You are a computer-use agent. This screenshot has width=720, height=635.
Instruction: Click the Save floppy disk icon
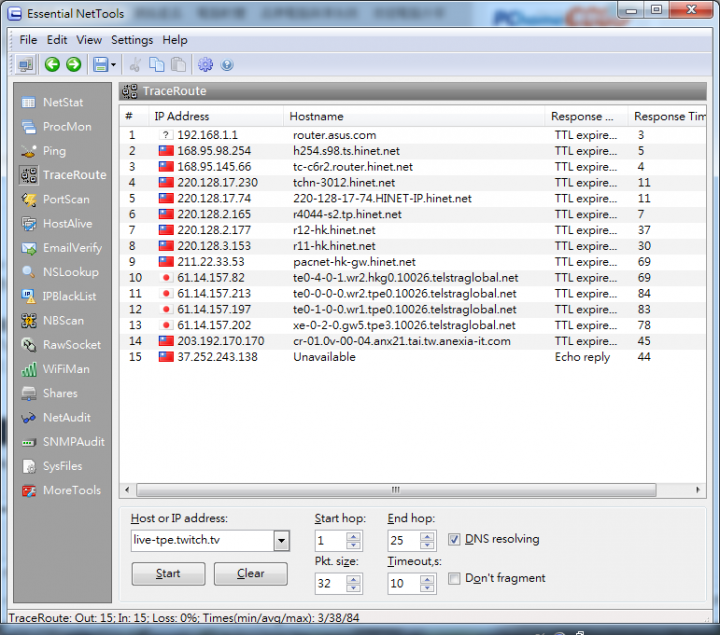(101, 65)
